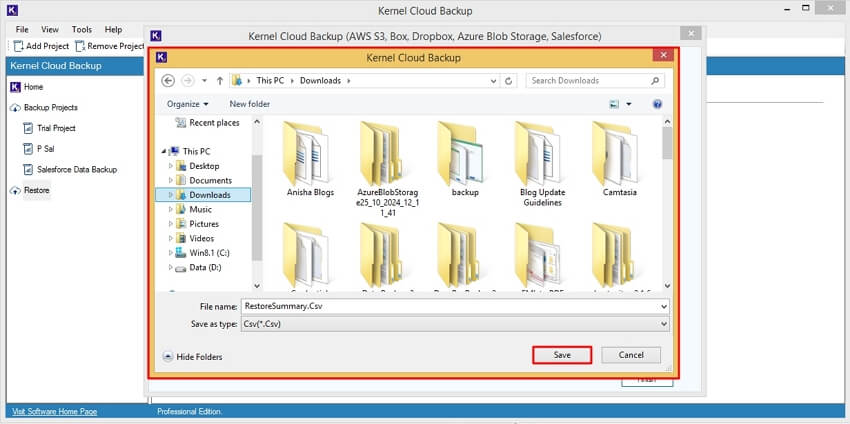Change the view layout icon

614,104
